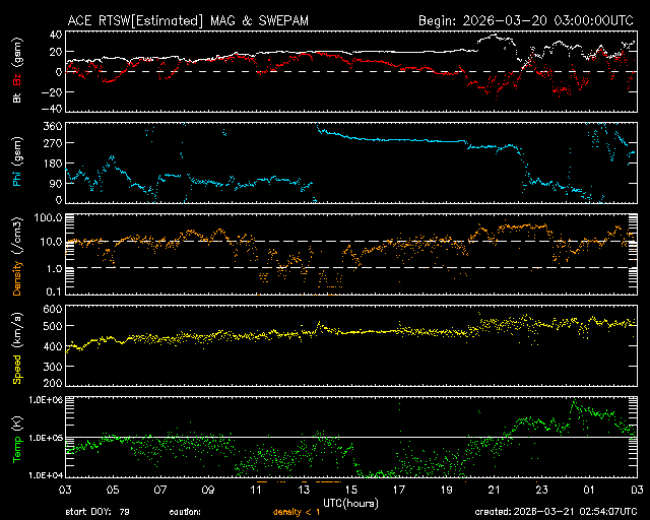Screen dimensions: 650x520
Task: Click the '11' hour tick label
Action: coord(256,490)
